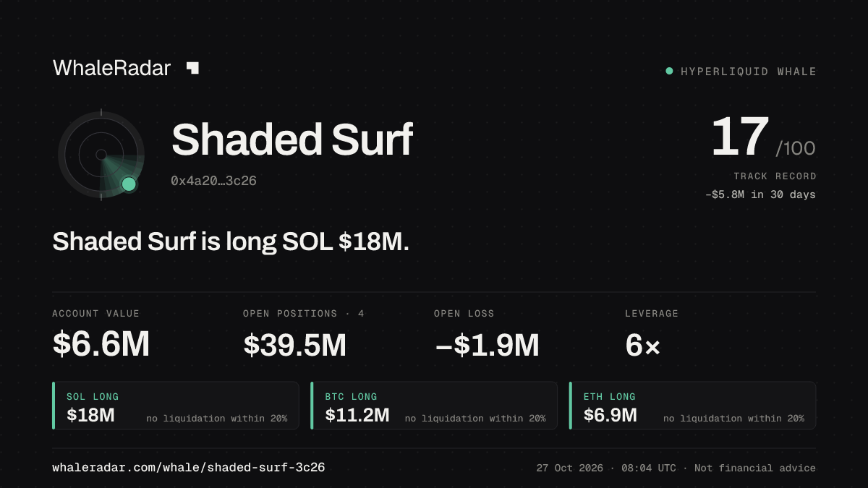Click the −$1.9M open loss value
Screen dimensions: 868x488
pyautogui.click(x=487, y=345)
